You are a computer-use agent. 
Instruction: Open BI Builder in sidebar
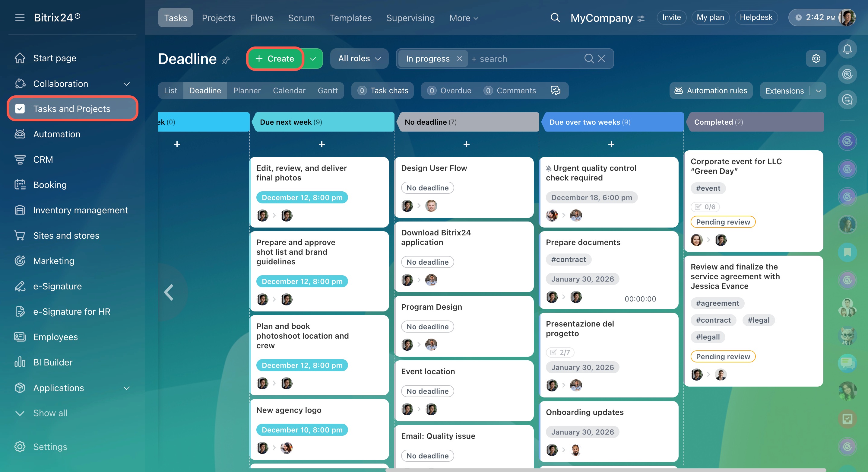[53, 362]
